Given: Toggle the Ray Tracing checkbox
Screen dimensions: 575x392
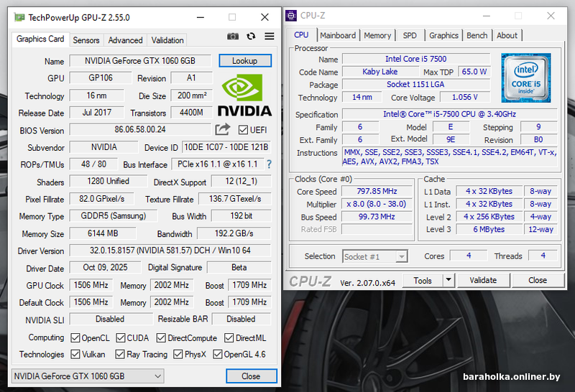Looking at the screenshot, I should pos(119,354).
